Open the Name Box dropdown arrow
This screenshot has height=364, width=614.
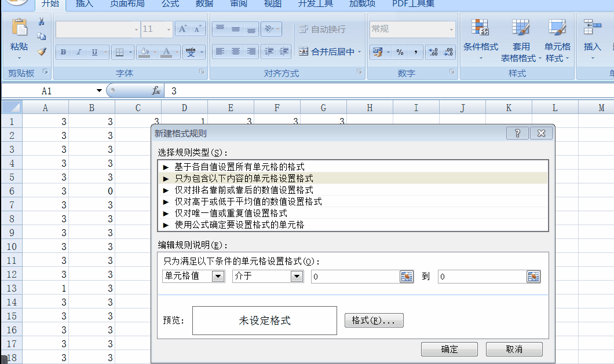[99, 91]
